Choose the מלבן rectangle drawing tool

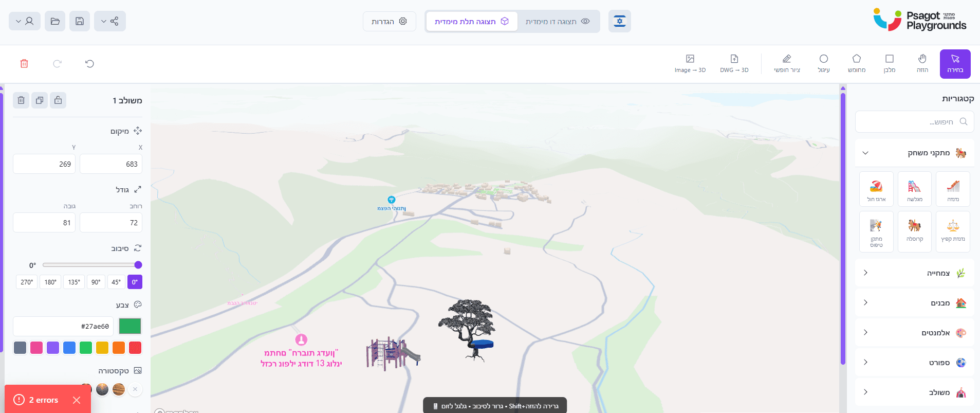coord(890,64)
